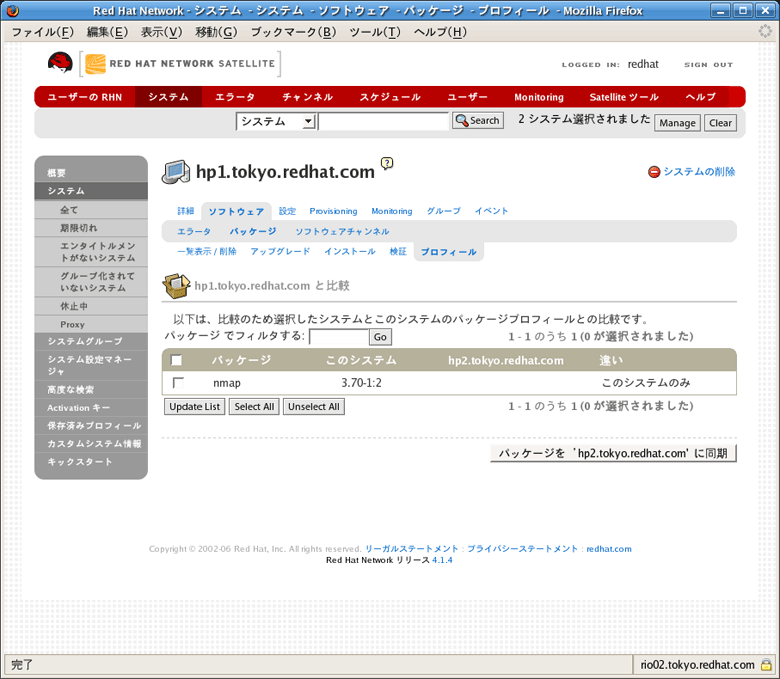Click the 4.1.4 release link
Image resolution: width=780 pixels, height=679 pixels.
click(x=442, y=560)
